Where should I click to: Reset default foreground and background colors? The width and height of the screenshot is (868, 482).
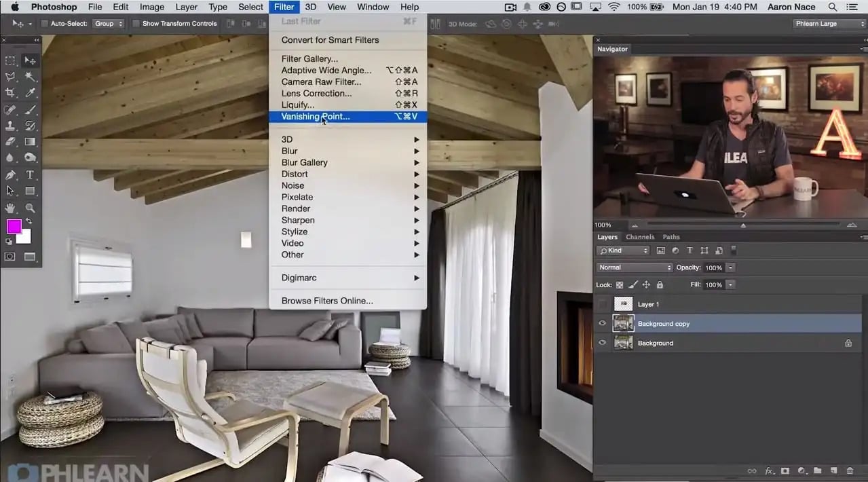coord(9,241)
